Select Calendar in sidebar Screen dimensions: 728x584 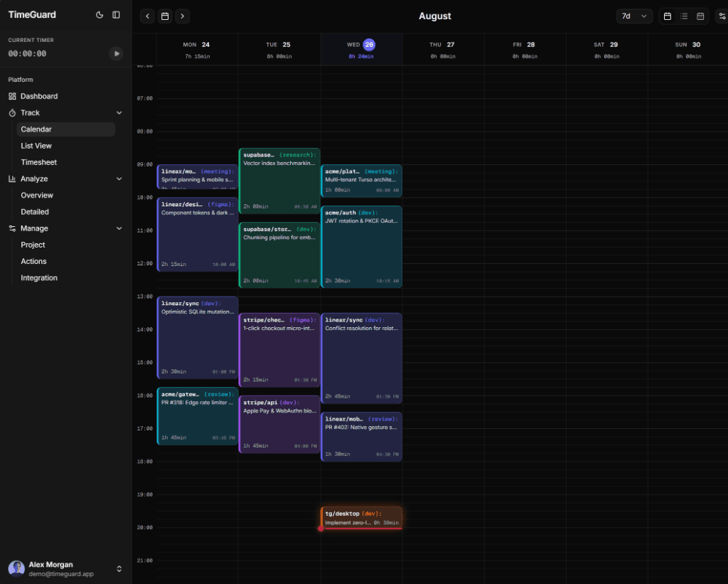pyautogui.click(x=65, y=129)
